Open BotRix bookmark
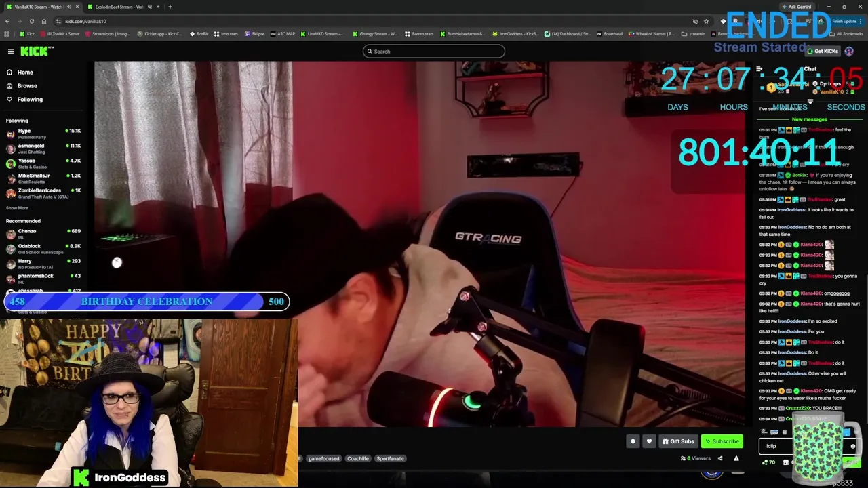The height and width of the screenshot is (488, 868). coord(199,34)
